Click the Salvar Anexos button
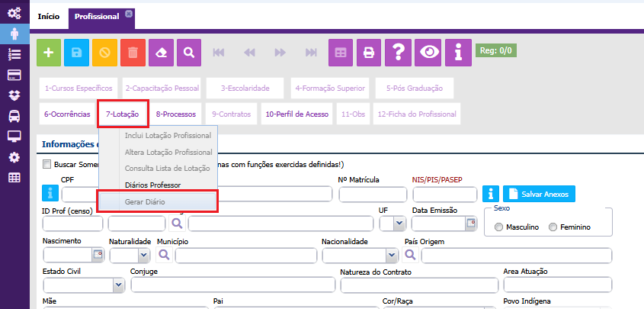Image resolution: width=644 pixels, height=309 pixels. [x=539, y=194]
